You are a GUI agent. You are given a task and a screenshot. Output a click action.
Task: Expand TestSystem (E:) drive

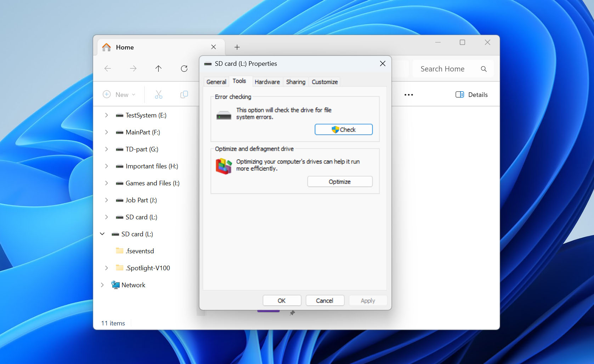pyautogui.click(x=106, y=115)
